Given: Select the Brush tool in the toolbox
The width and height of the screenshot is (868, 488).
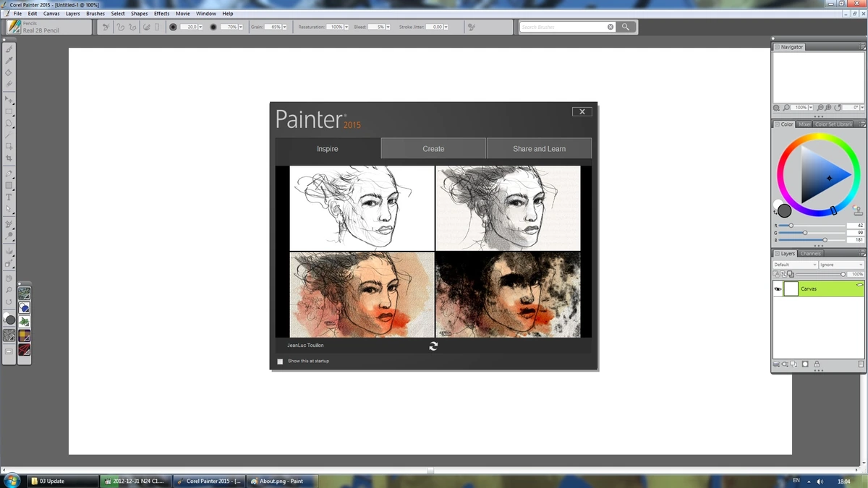Looking at the screenshot, I should click(9, 49).
